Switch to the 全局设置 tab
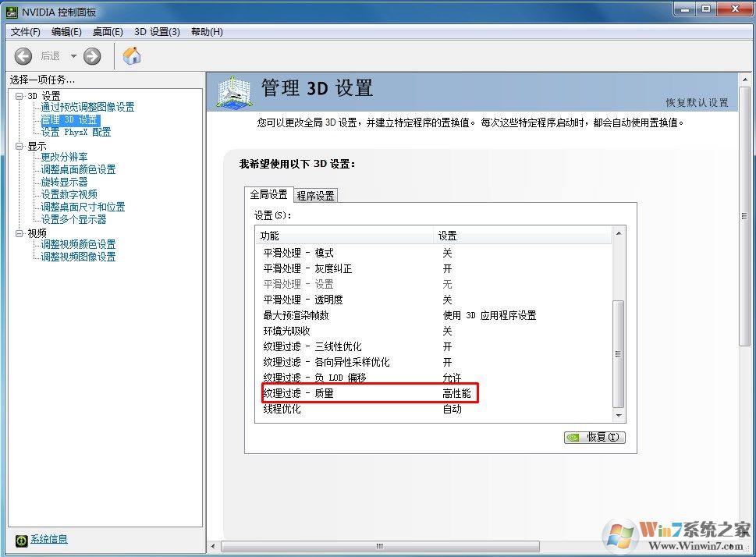 tap(268, 194)
